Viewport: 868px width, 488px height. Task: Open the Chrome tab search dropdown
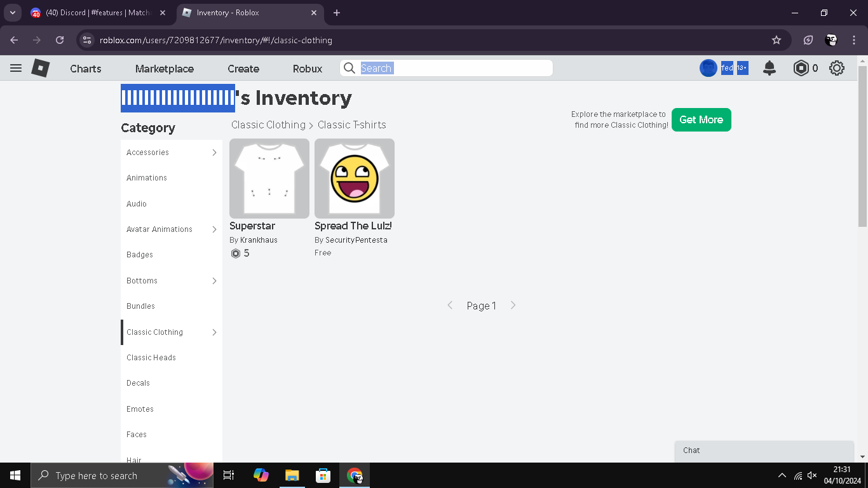click(12, 13)
